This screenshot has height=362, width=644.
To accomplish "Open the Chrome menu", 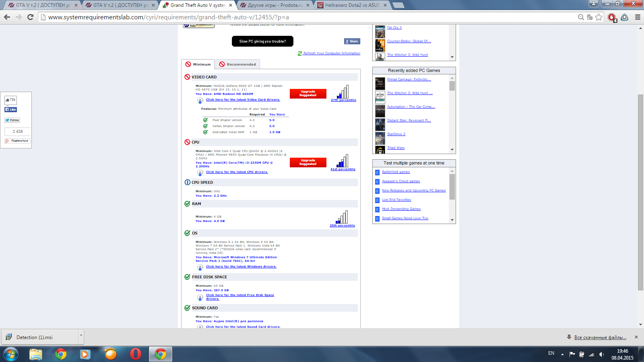I will 637,17.
